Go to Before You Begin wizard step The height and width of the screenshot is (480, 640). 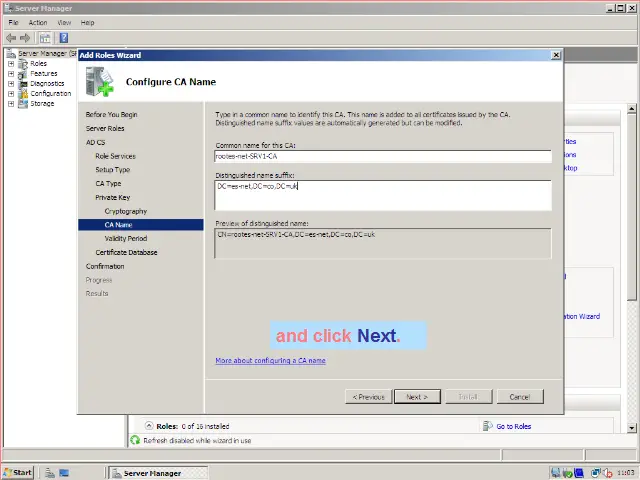click(x=111, y=115)
